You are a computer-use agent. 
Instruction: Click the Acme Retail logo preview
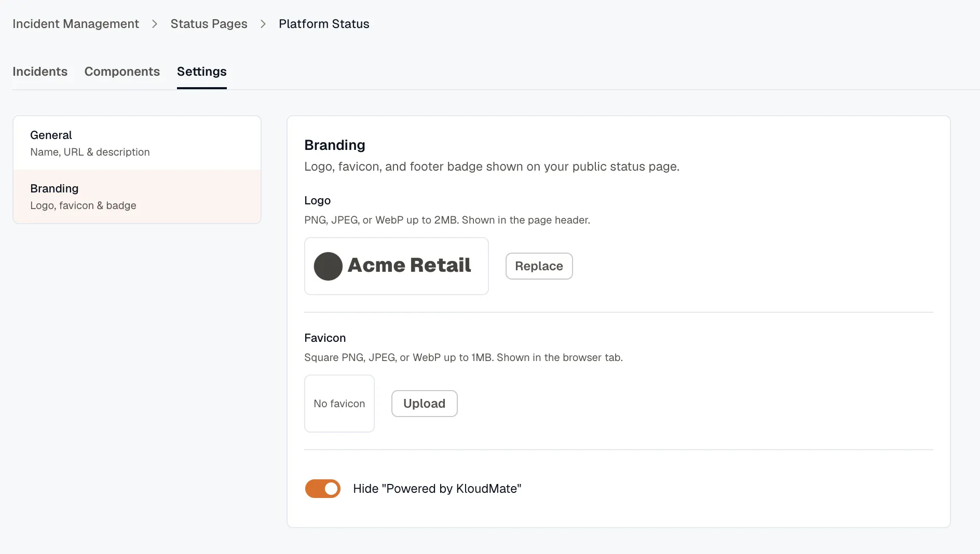[x=397, y=266]
